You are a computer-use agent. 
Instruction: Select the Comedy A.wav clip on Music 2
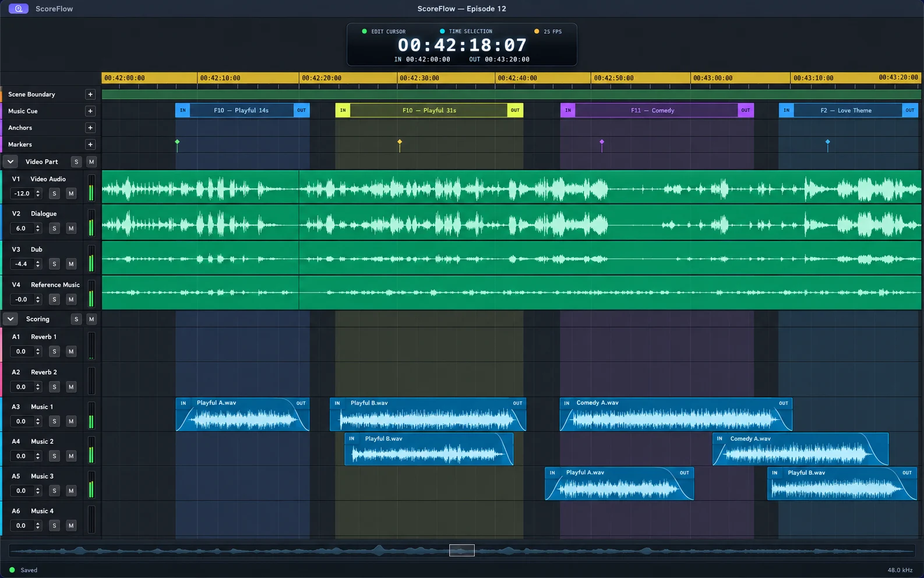pos(800,449)
